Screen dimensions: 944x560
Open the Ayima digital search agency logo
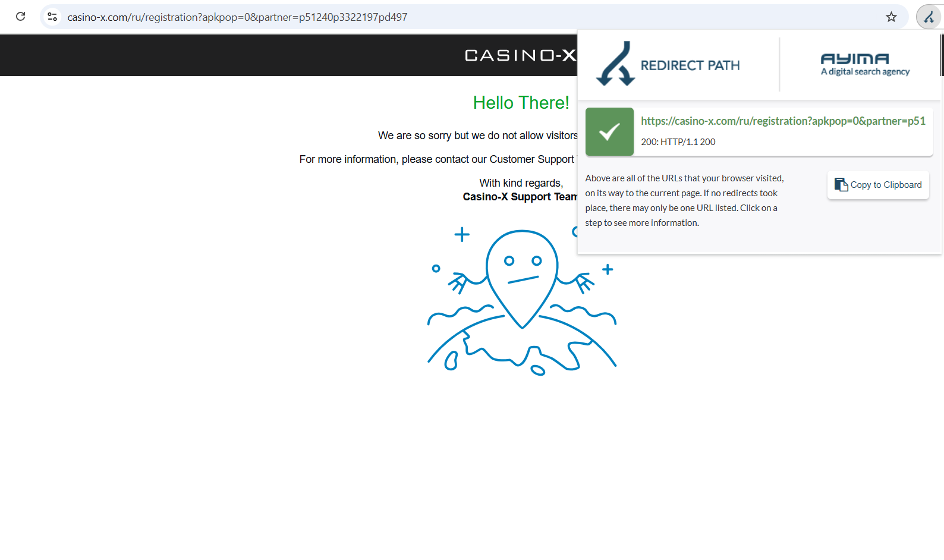point(865,64)
